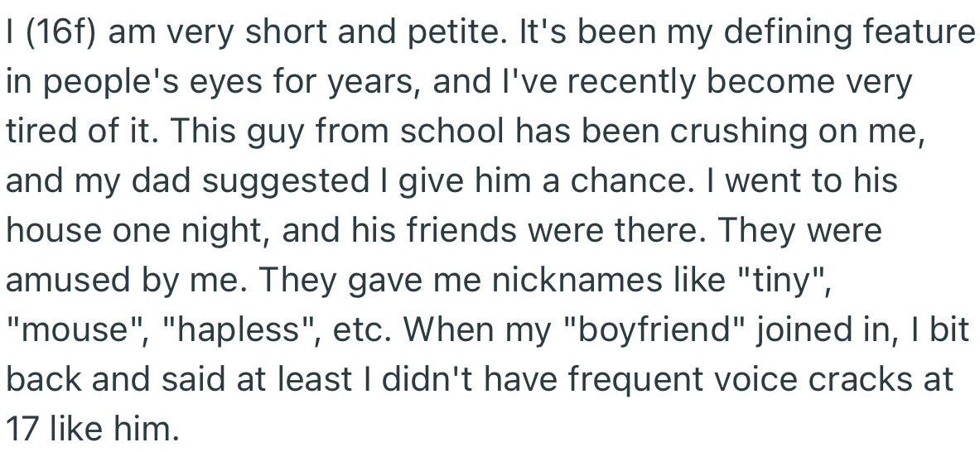Screen dimensions: 980x452
Task: Click the word "friends"
Action: 462,230
